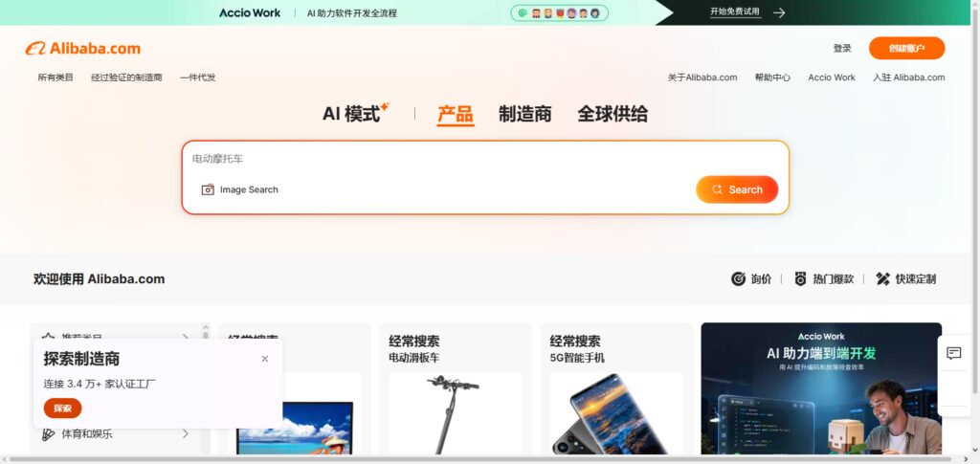The image size is (980, 464).
Task: Open the Accio Work AI 助力 ad
Action: pyautogui.click(x=821, y=388)
